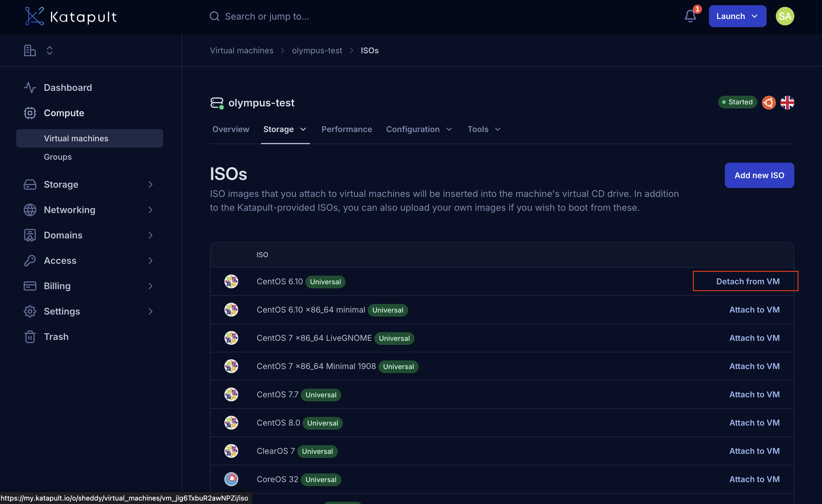The height and width of the screenshot is (504, 822).
Task: Attach ClearOS 7 to VM
Action: pyautogui.click(x=754, y=451)
